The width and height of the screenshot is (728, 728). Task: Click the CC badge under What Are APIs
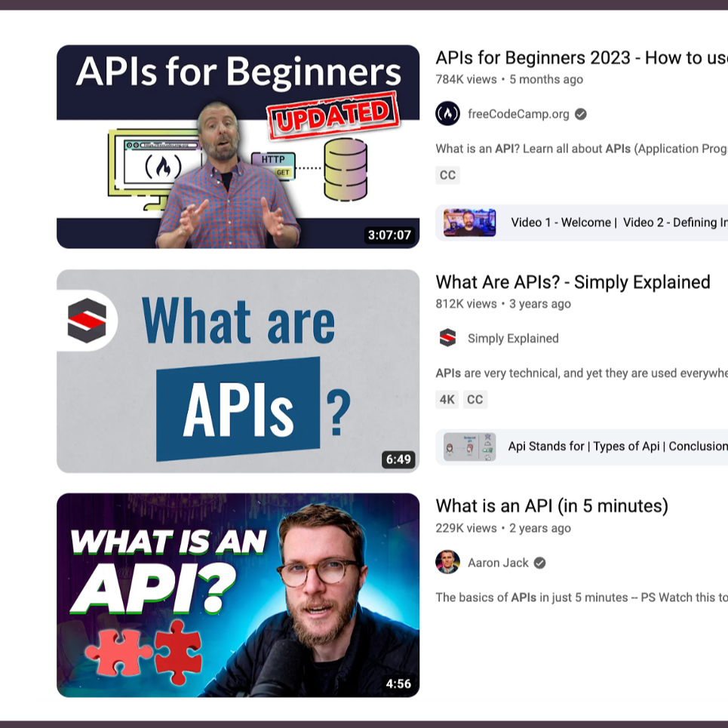click(475, 399)
